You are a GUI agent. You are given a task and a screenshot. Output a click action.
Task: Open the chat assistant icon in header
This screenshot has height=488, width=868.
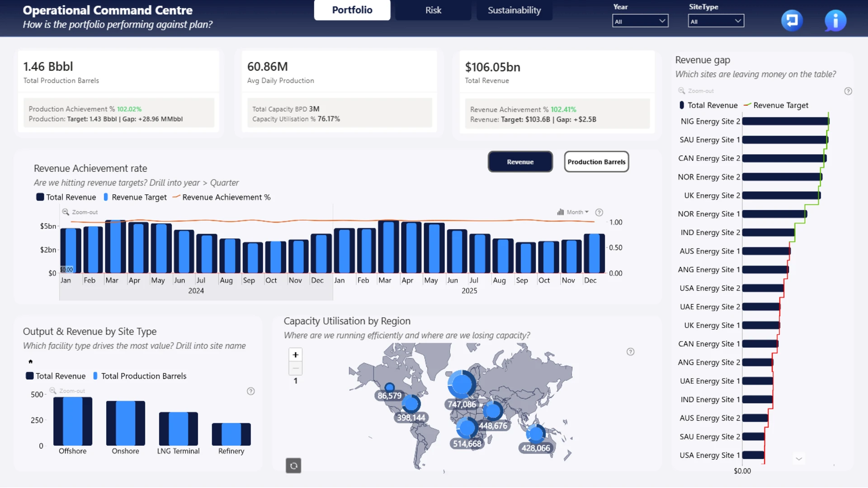792,20
